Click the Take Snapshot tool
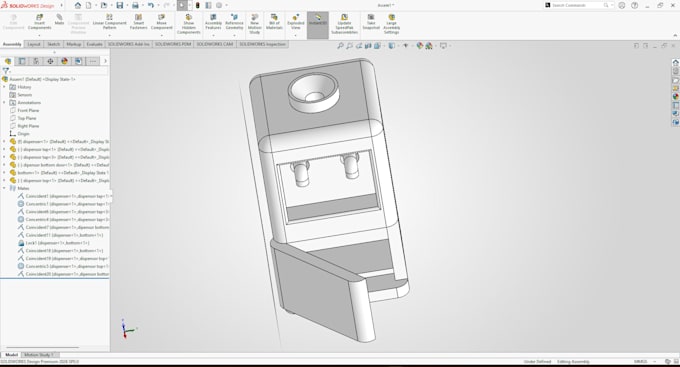This screenshot has width=680, height=367. coord(371,22)
